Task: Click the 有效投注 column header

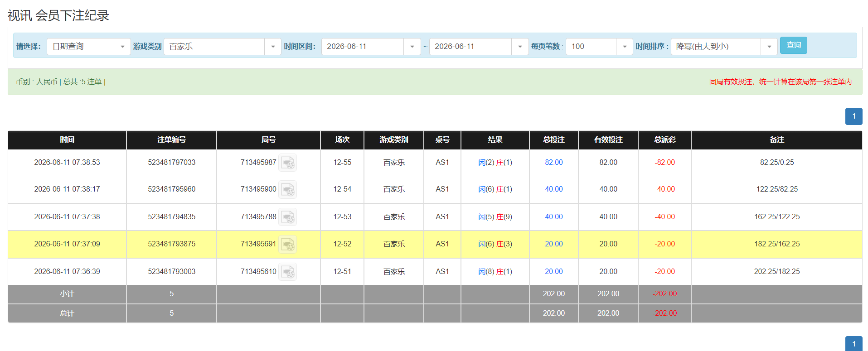Action: point(608,140)
